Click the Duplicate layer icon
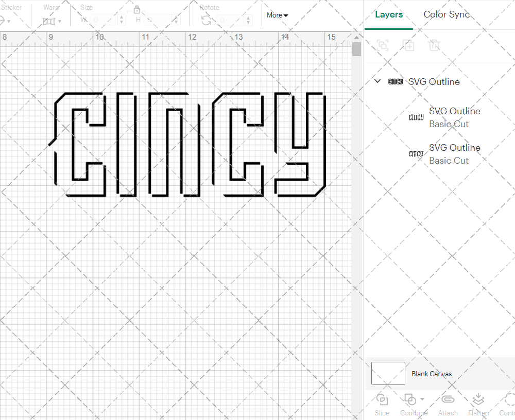Viewport: 515px width, 420px height. click(409, 45)
